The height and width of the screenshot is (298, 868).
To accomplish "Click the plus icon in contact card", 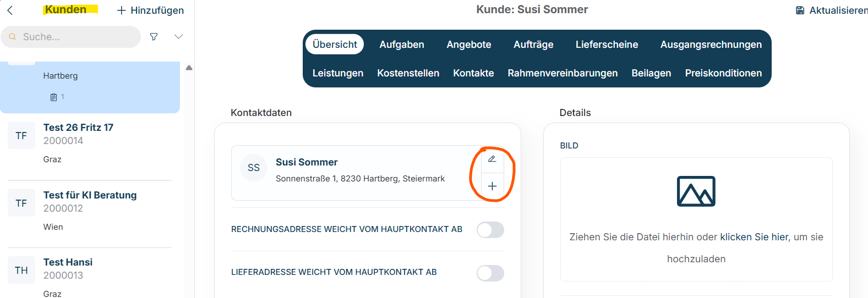I will click(492, 186).
